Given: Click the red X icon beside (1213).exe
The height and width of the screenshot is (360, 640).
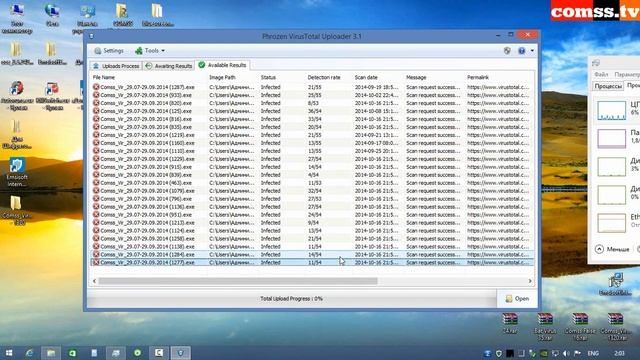Looking at the screenshot, I should pyautogui.click(x=96, y=222).
